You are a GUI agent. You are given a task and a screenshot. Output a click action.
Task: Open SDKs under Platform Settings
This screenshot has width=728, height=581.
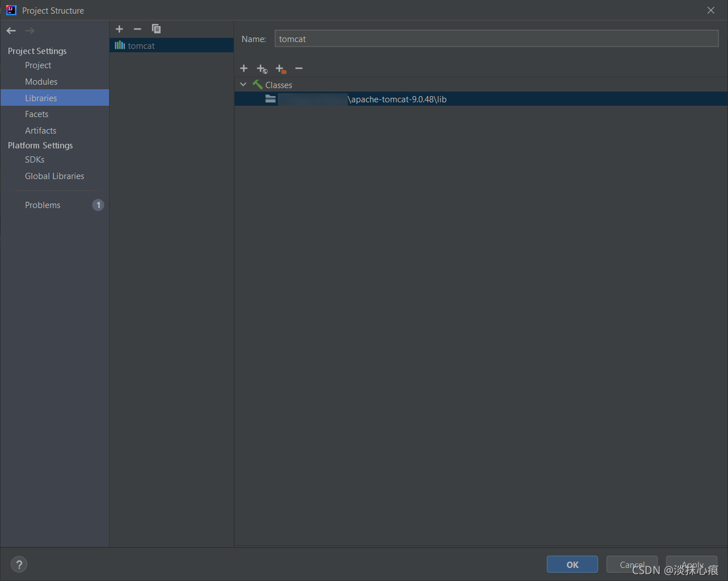35,160
